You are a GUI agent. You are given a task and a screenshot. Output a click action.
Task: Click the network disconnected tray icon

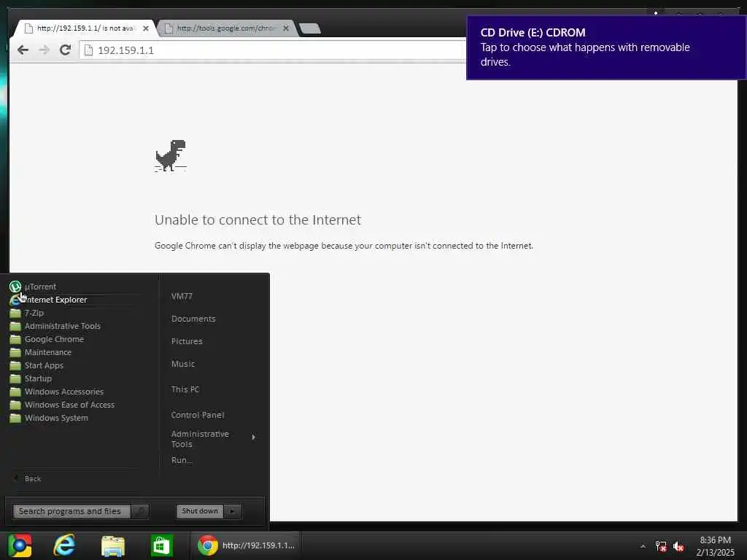[661, 546]
